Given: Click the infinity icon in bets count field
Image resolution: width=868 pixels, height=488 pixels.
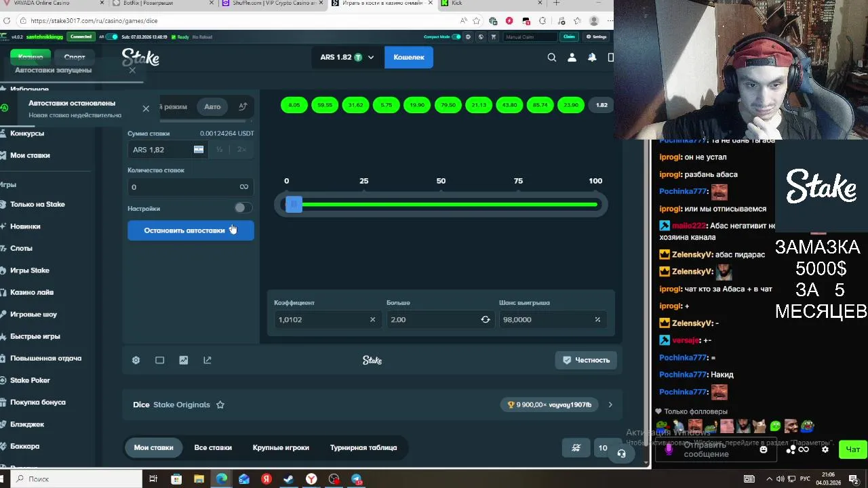Looking at the screenshot, I should (x=244, y=187).
